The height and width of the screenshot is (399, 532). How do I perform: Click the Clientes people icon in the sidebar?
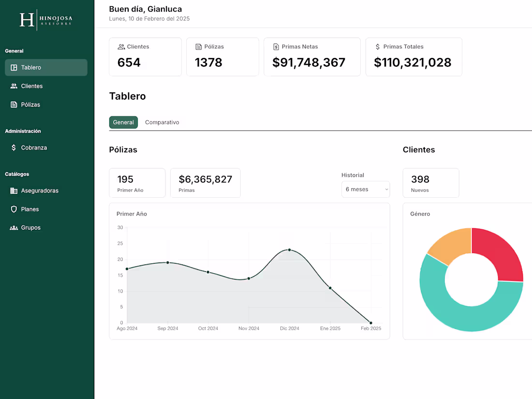click(15, 86)
